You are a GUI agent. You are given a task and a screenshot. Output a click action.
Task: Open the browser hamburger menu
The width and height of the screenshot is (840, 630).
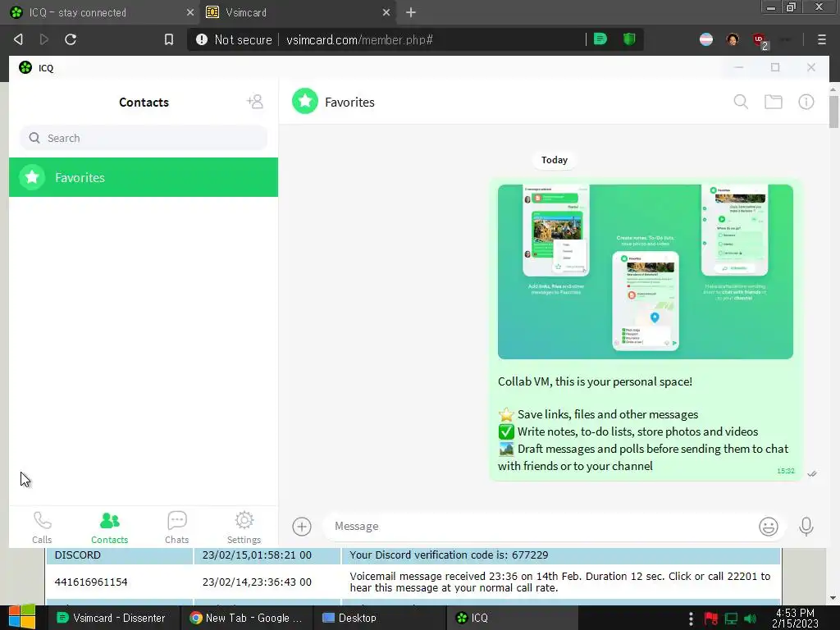pos(821,39)
